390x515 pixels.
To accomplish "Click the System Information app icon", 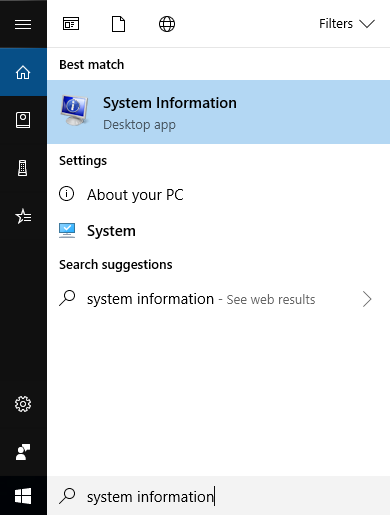I will pos(74,110).
